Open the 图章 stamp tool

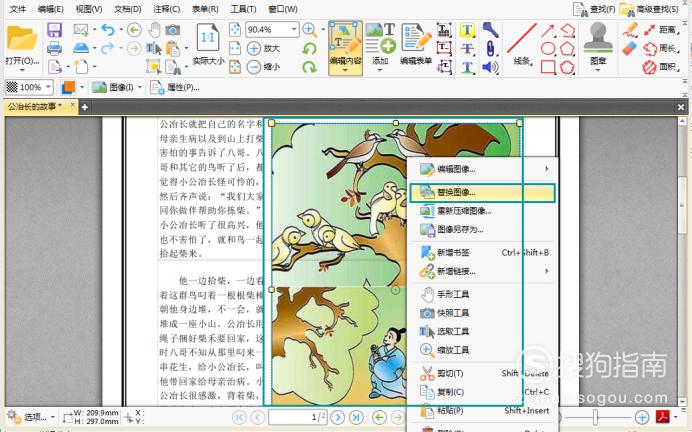[x=598, y=44]
